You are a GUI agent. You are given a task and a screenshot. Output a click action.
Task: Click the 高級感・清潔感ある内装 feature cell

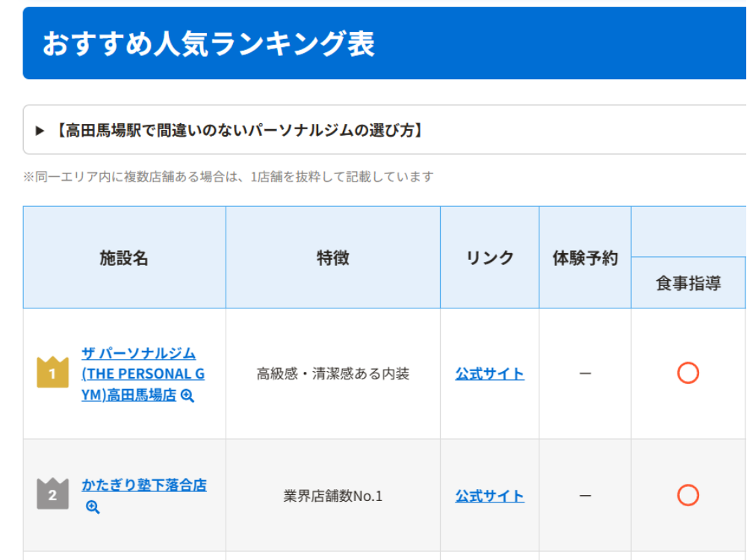point(332,373)
